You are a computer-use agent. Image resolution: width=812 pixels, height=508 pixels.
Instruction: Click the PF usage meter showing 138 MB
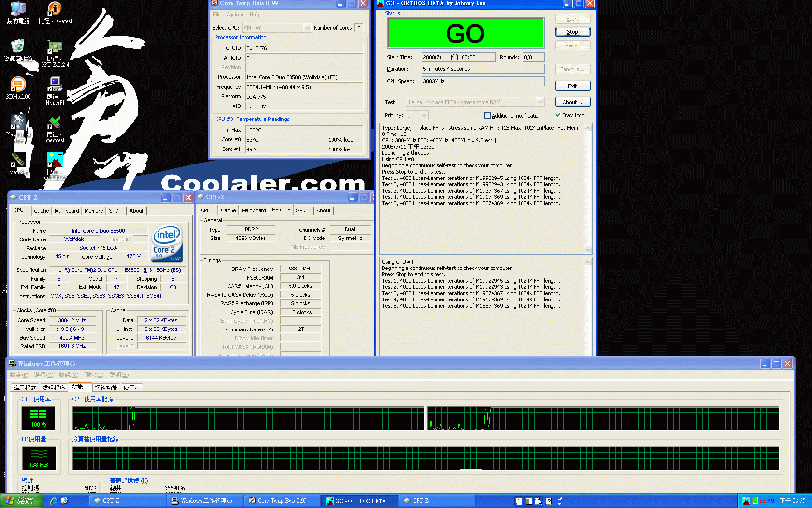click(38, 458)
